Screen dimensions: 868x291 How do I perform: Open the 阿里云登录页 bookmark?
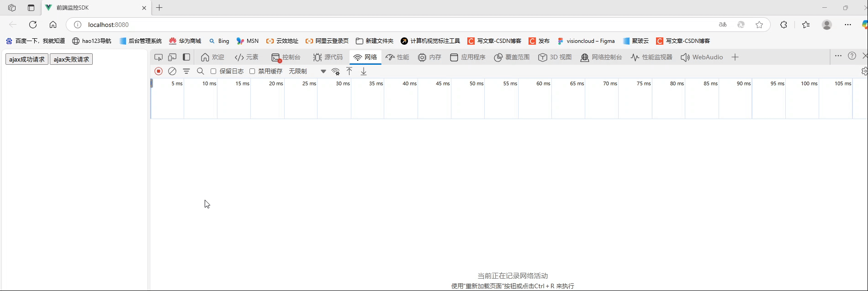pyautogui.click(x=327, y=41)
